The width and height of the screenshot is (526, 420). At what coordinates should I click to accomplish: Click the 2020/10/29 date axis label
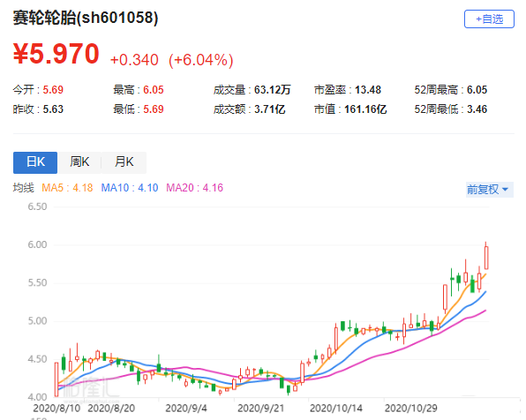410,409
